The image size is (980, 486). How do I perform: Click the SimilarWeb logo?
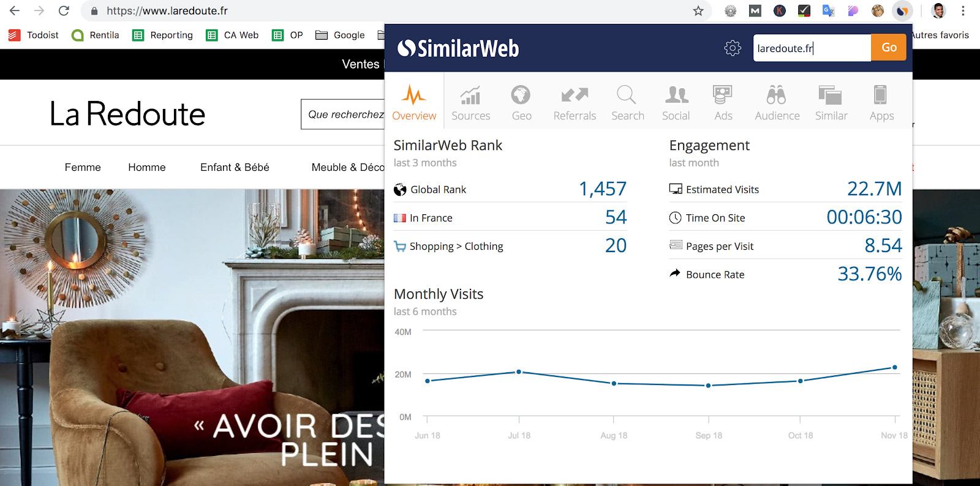[458, 48]
